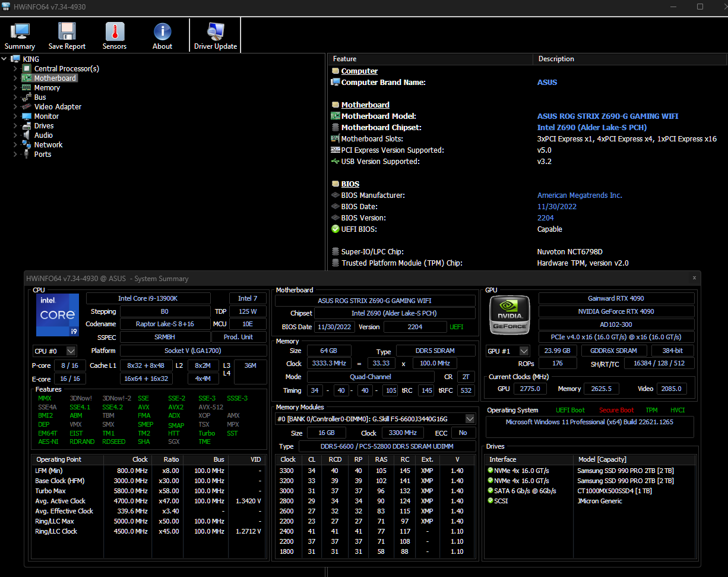Click the Drives tree icon
Screen dimensions: 728x577
tap(27, 125)
